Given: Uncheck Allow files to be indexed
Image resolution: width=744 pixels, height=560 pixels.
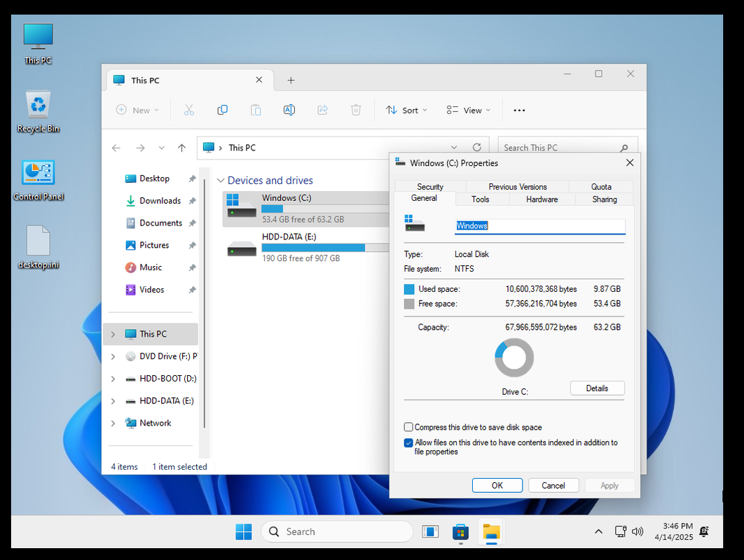Looking at the screenshot, I should [408, 443].
